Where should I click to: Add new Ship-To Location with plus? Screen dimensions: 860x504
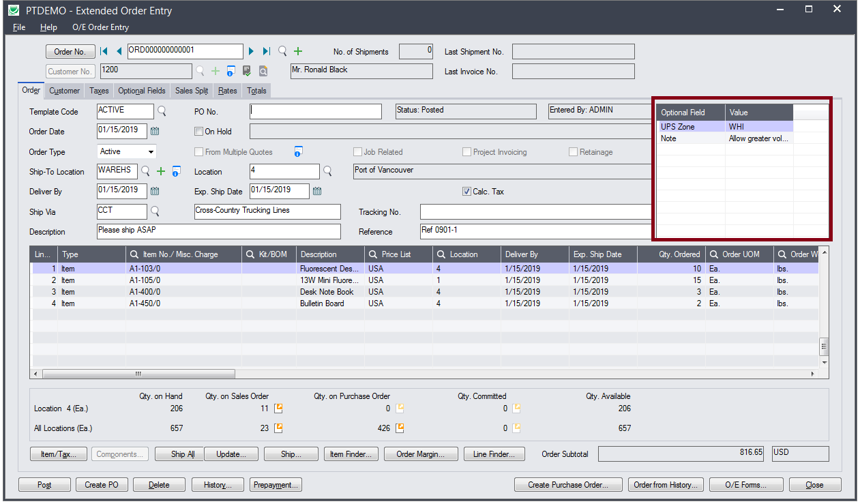pyautogui.click(x=161, y=171)
